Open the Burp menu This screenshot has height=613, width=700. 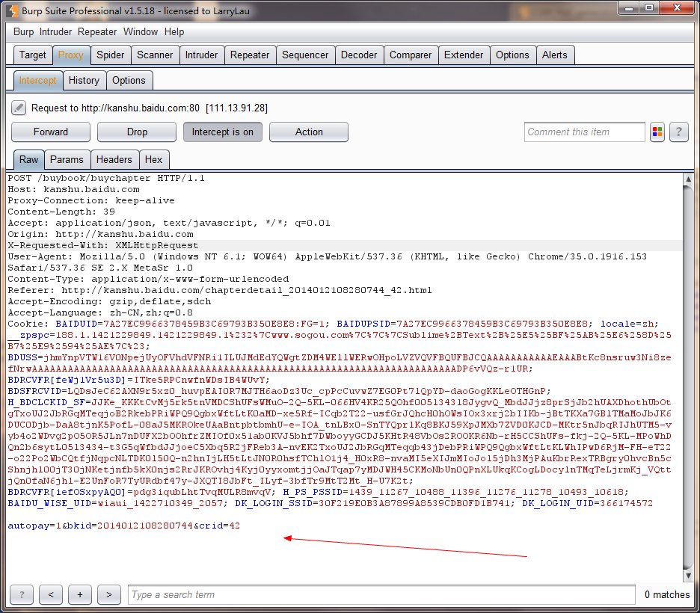pyautogui.click(x=23, y=32)
